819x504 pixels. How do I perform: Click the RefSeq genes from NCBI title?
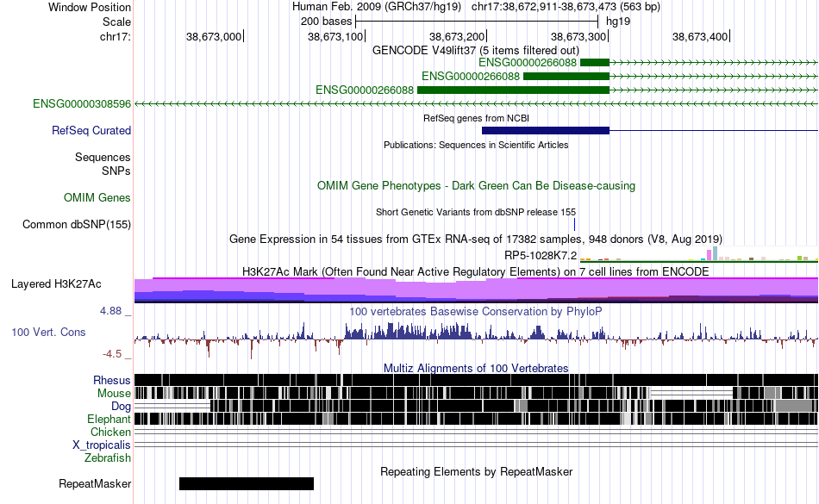point(476,118)
